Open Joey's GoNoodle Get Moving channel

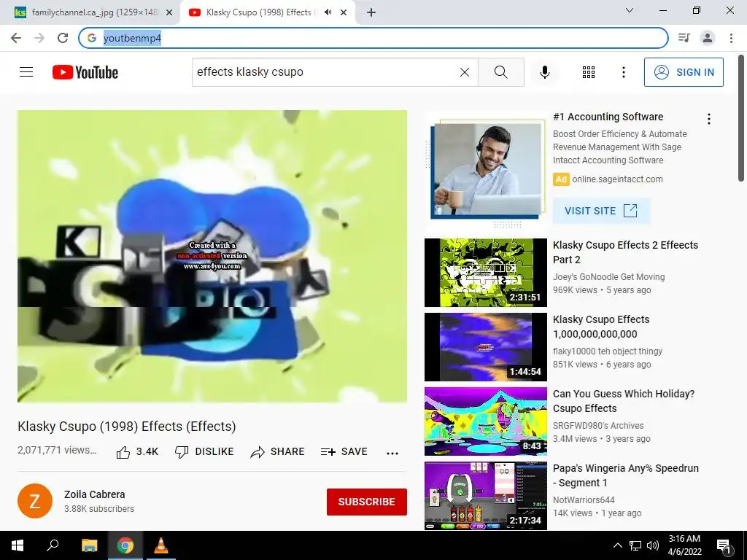(608, 276)
